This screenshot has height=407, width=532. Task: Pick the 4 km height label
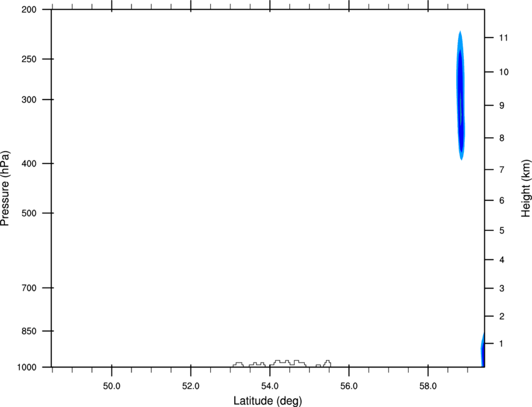pos(502,260)
